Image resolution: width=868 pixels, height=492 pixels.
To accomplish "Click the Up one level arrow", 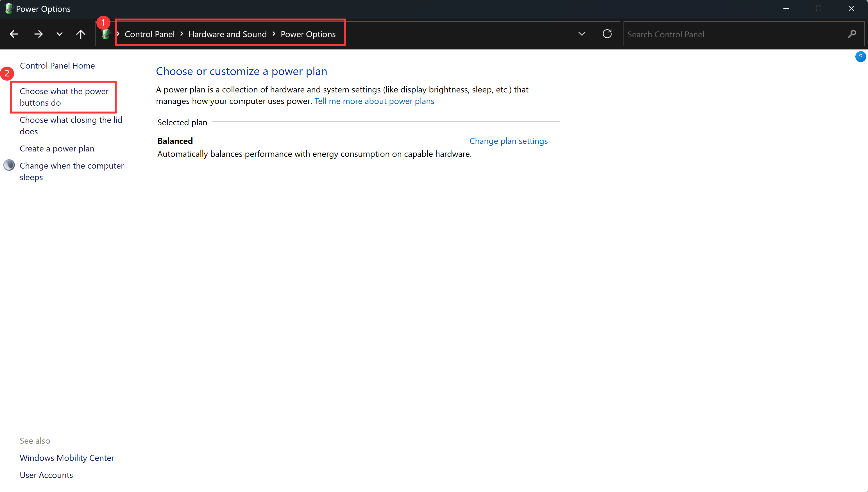I will (x=80, y=34).
